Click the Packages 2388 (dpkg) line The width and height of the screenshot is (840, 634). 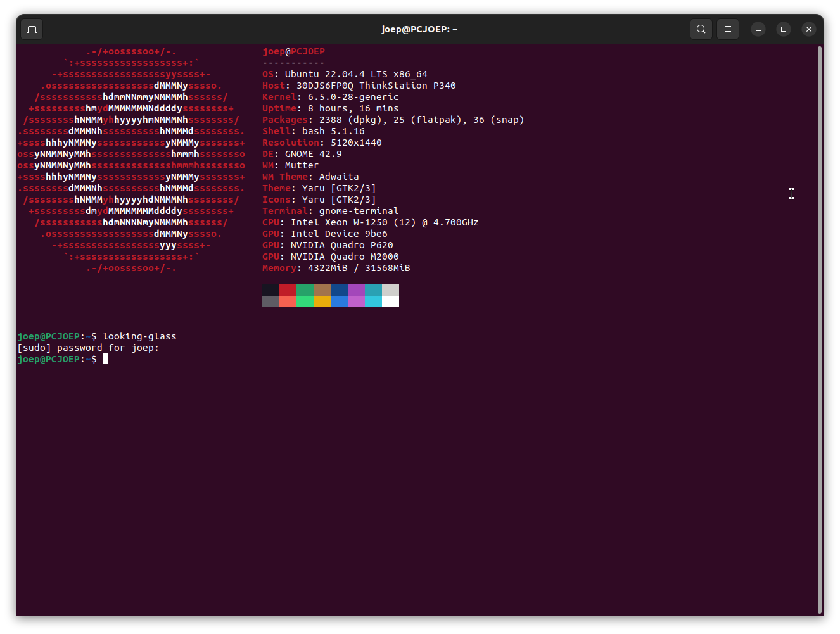[x=393, y=120]
